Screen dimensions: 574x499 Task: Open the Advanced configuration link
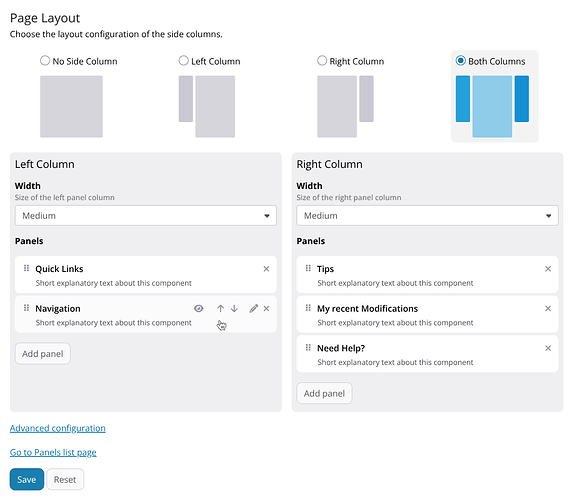[x=58, y=428]
